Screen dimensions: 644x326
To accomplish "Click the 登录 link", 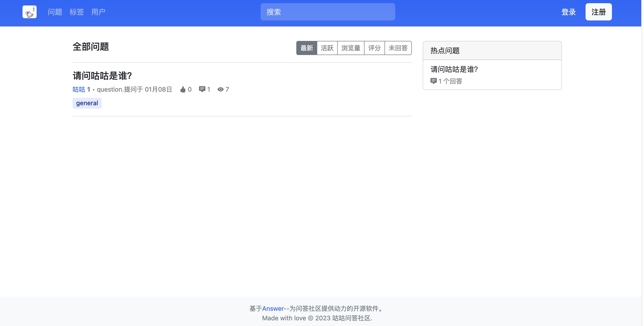I will point(568,12).
